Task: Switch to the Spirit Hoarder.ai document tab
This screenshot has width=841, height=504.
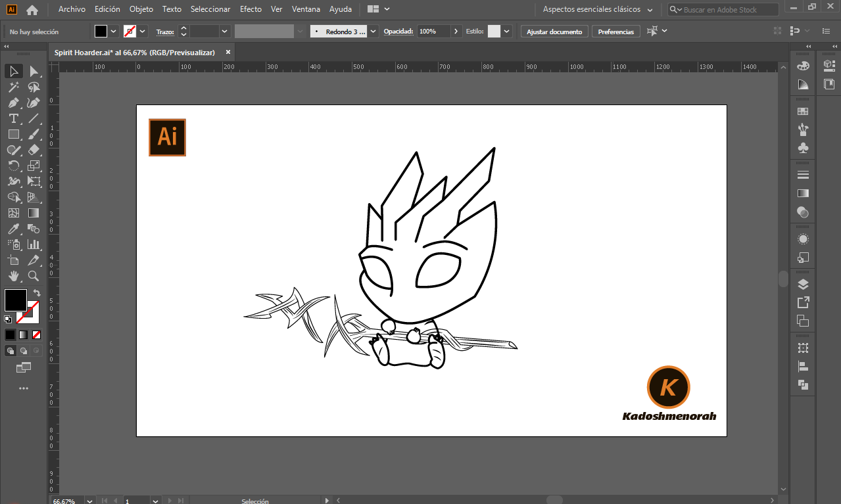Action: coord(135,53)
